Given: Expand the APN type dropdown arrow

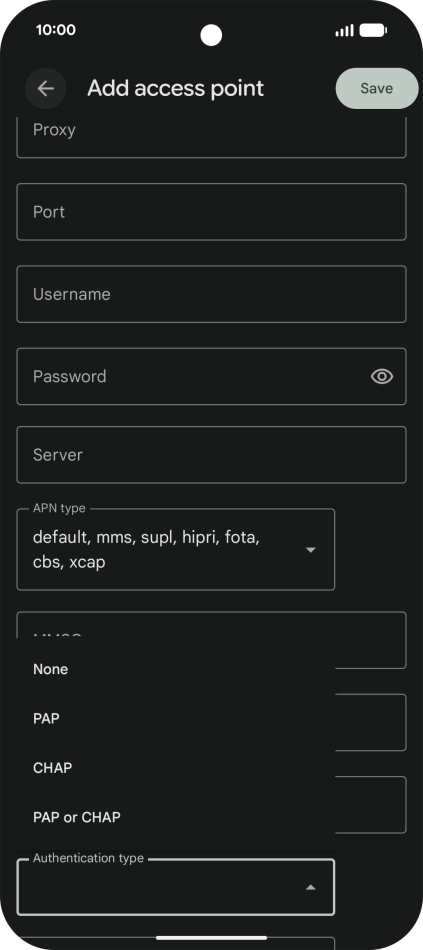Looking at the screenshot, I should pos(310,550).
